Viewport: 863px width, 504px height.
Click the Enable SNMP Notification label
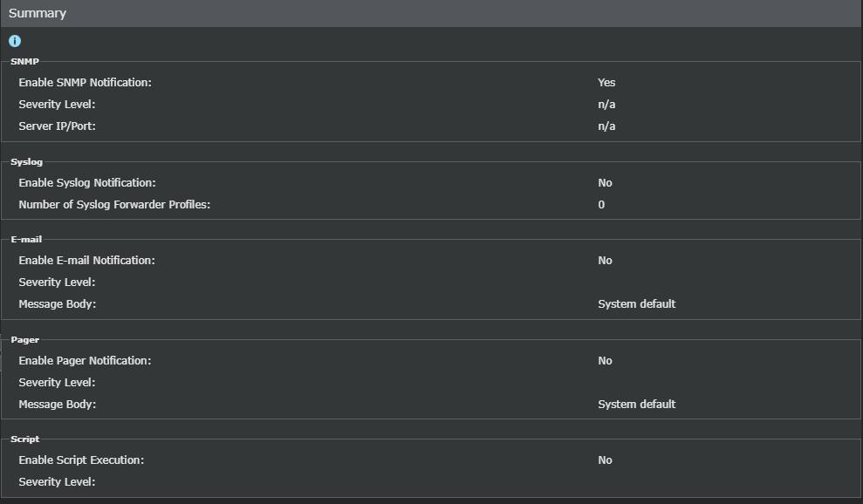click(x=85, y=83)
